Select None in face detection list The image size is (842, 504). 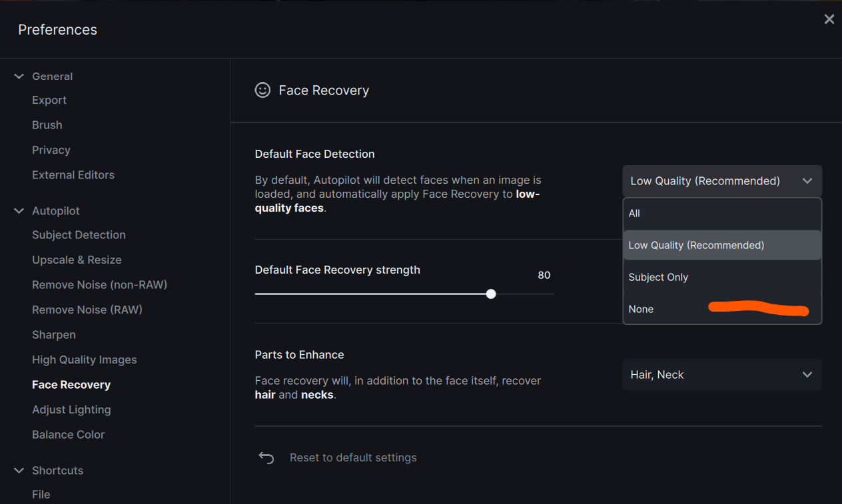(641, 310)
